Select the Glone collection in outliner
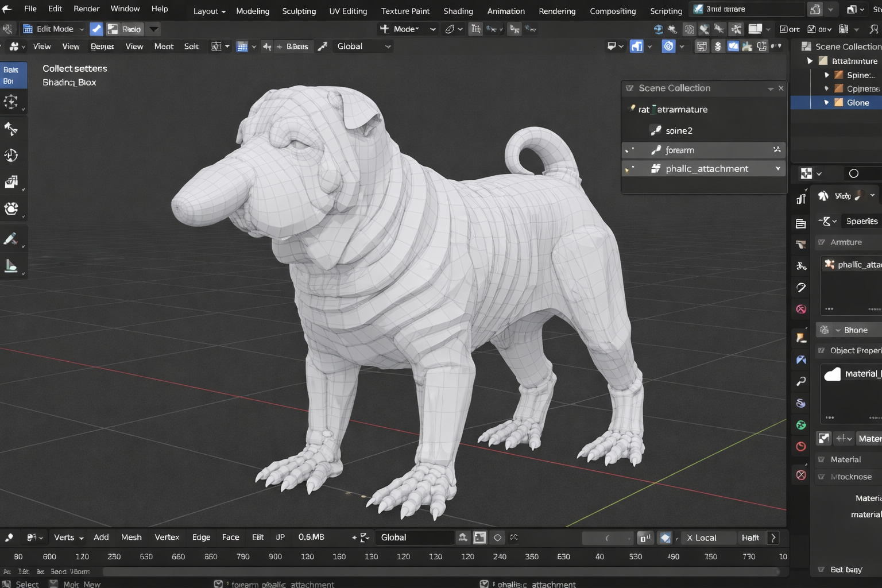Viewport: 882px width, 588px height. click(x=857, y=103)
